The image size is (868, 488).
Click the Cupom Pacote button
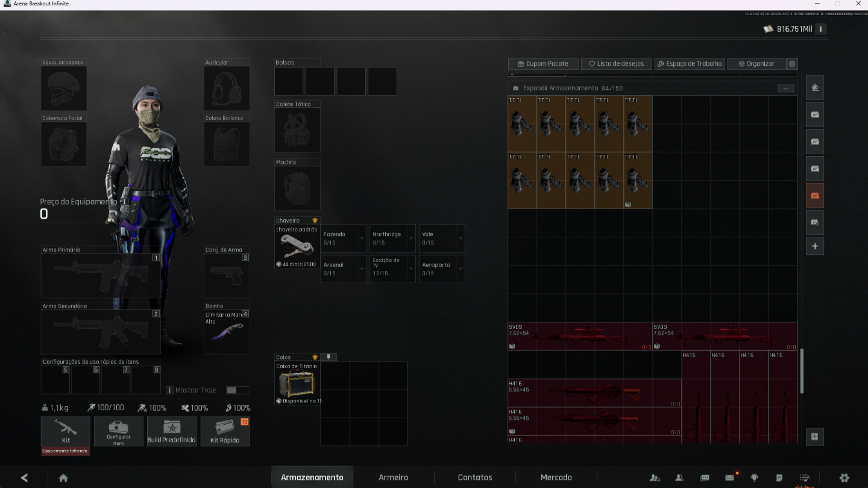543,64
